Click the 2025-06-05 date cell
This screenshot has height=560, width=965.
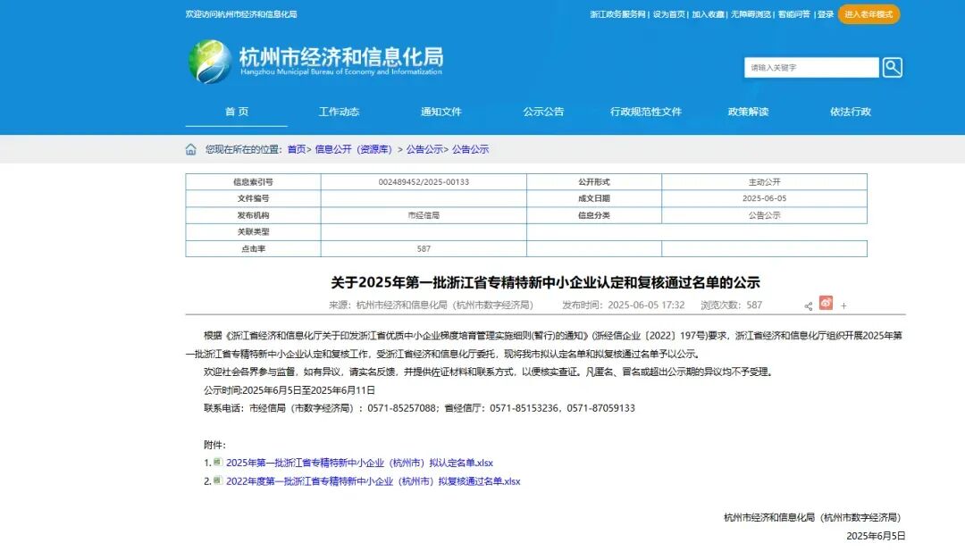pyautogui.click(x=764, y=198)
